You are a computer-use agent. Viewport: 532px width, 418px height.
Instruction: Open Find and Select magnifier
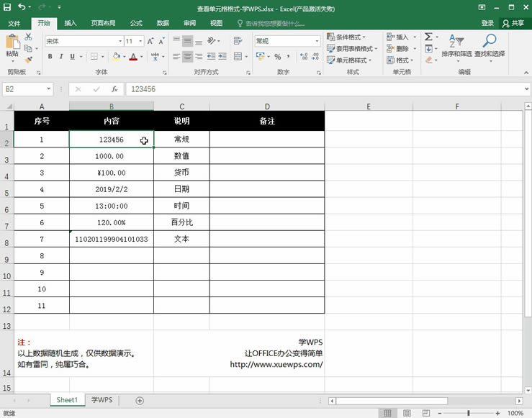point(489,41)
